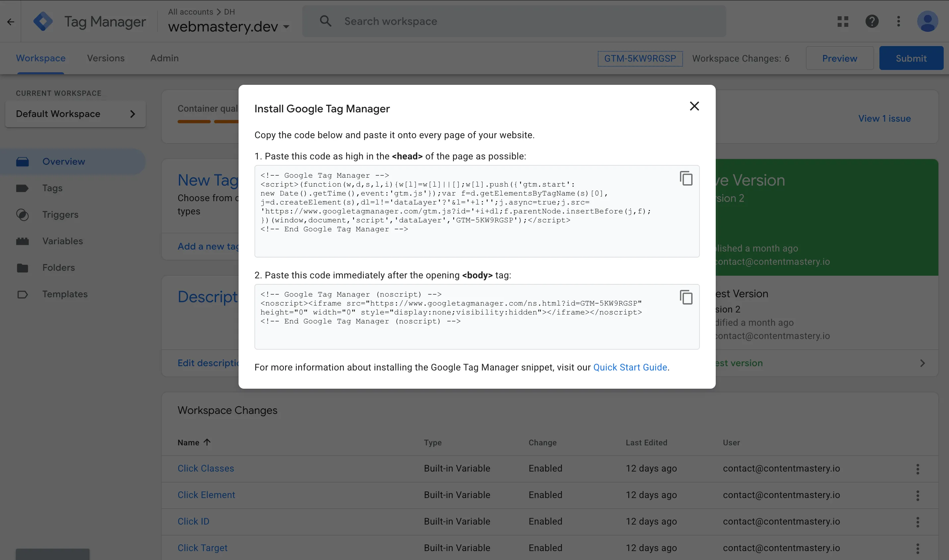The image size is (949, 560).
Task: Open the Tags section in sidebar
Action: coord(52,188)
